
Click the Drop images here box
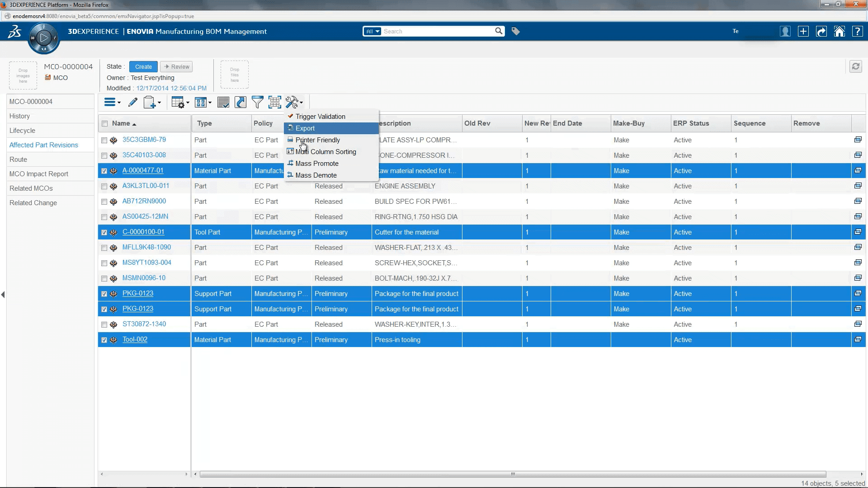pos(23,75)
